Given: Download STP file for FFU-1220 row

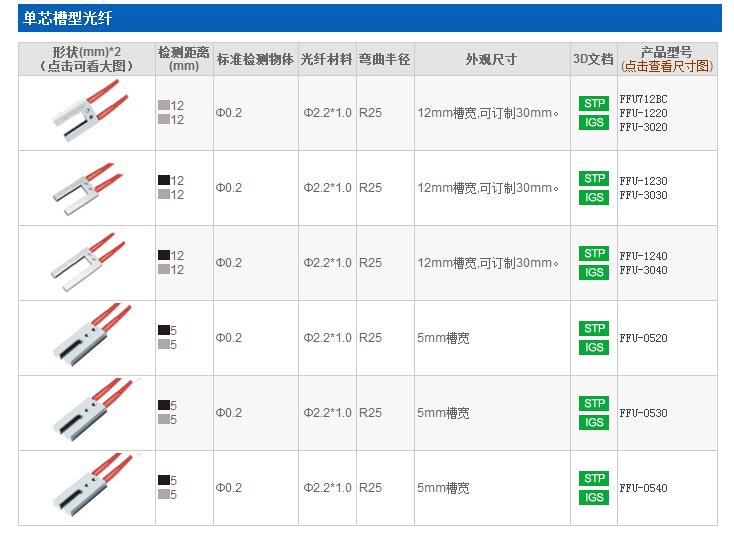Looking at the screenshot, I should click(x=594, y=103).
